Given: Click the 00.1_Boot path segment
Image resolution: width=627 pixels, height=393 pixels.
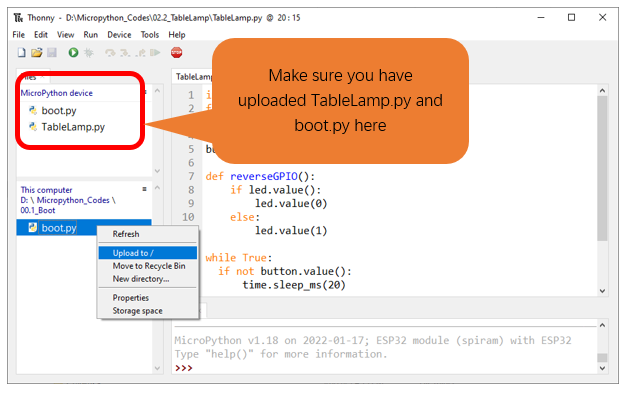Looking at the screenshot, I should click(38, 210).
